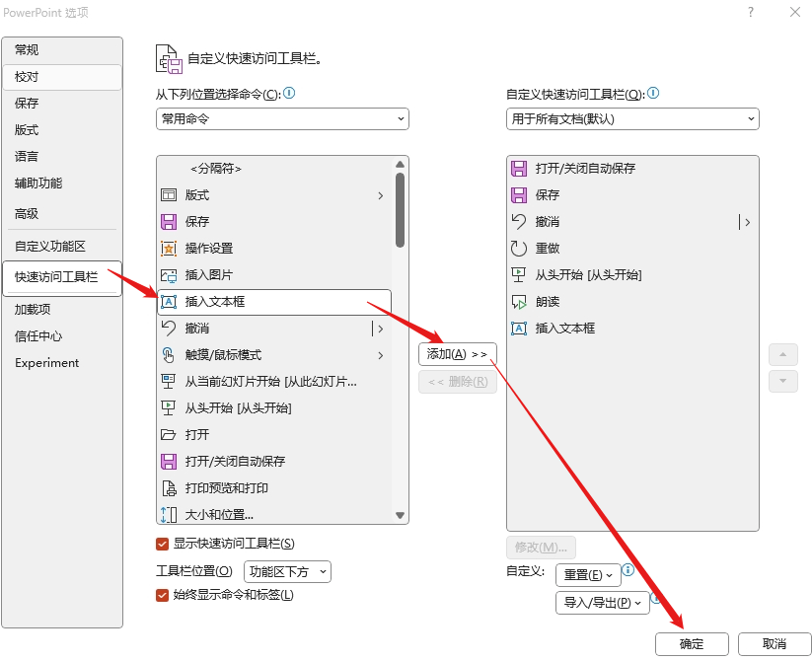Viewport: 812px width, 661px height.
Task: Click the move up arrow button
Action: pos(783,354)
